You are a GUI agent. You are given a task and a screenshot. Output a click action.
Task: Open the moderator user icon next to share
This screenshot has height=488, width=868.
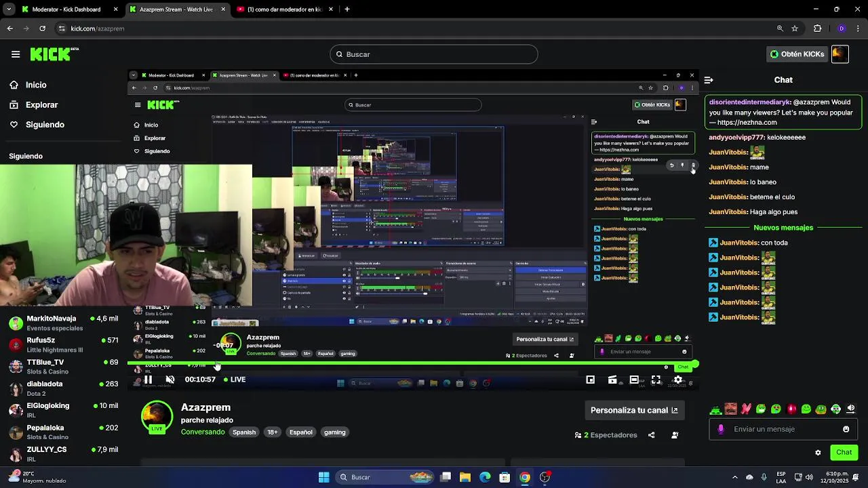[x=675, y=435]
